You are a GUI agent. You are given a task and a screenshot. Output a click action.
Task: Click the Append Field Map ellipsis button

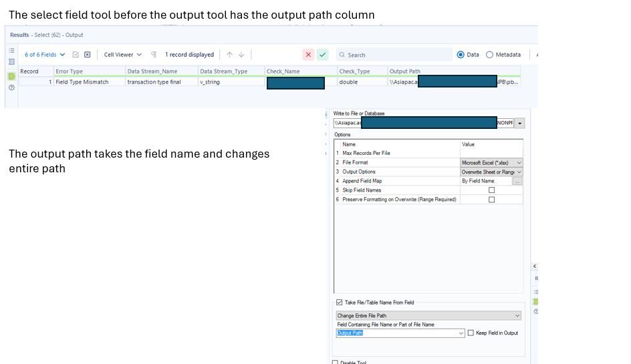[x=517, y=181]
